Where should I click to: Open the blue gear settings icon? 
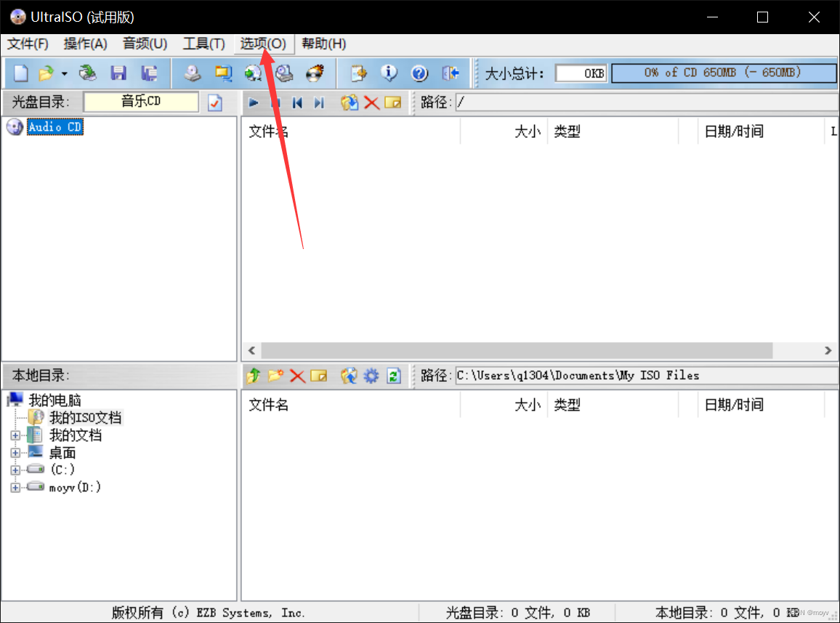[x=371, y=375]
